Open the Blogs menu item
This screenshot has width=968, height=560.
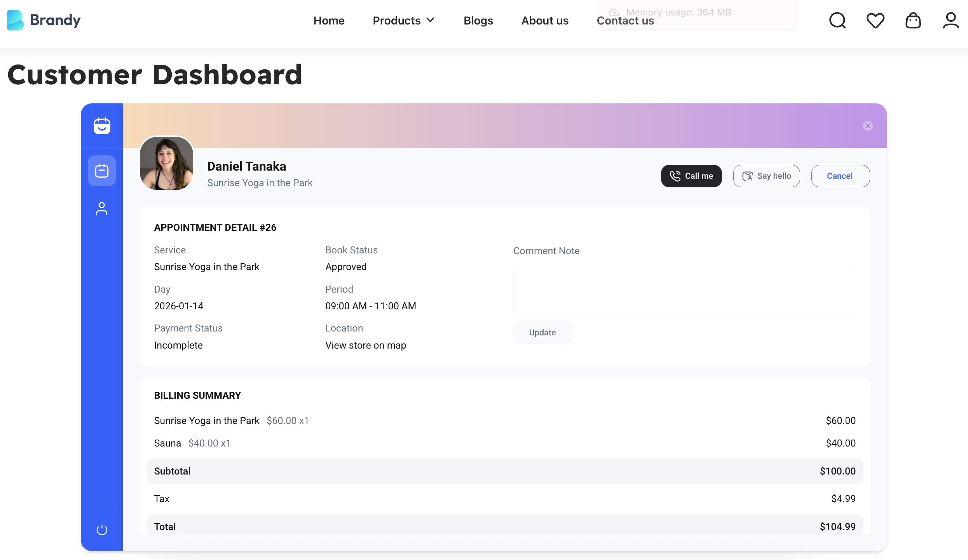click(478, 21)
